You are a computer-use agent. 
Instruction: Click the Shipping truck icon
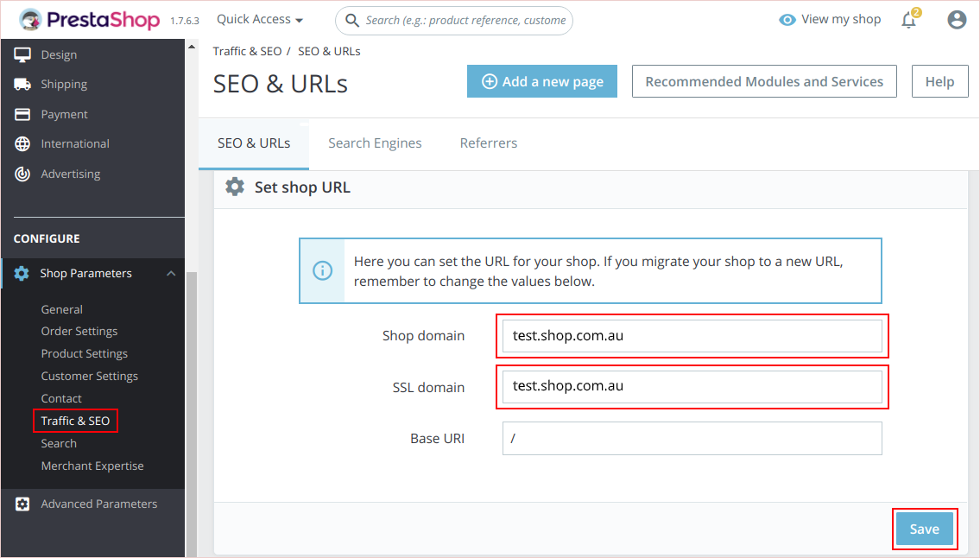22,85
